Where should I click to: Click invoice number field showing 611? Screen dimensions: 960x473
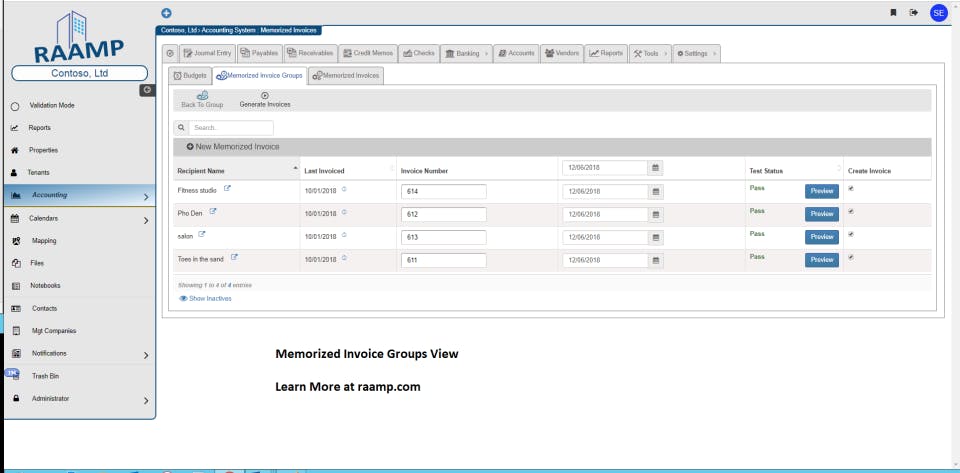(444, 261)
